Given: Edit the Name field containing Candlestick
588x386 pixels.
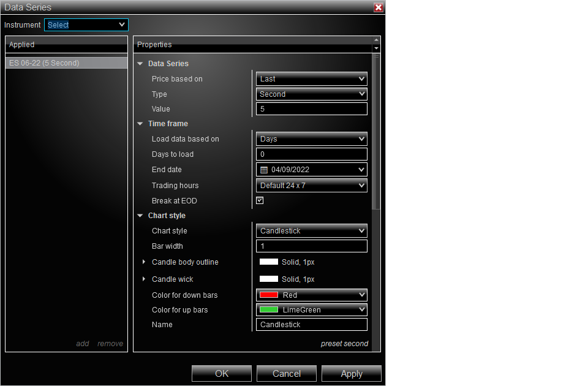Looking at the screenshot, I should [311, 324].
